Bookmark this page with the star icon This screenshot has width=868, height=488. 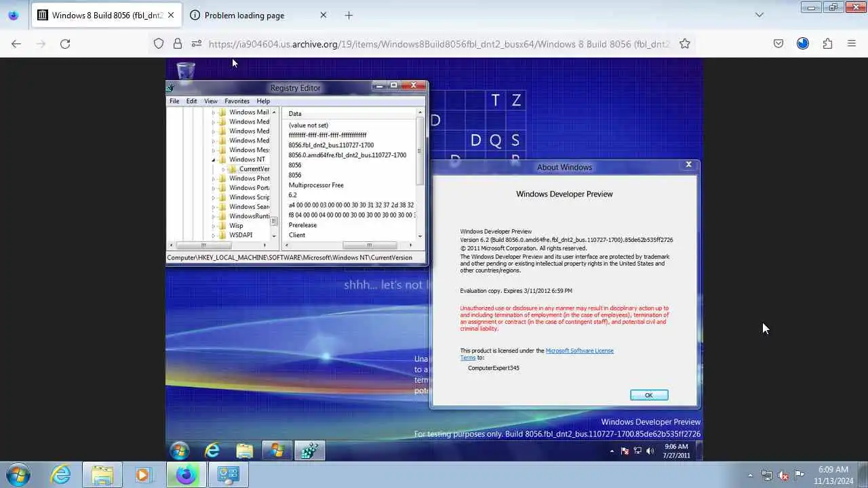[x=685, y=43]
